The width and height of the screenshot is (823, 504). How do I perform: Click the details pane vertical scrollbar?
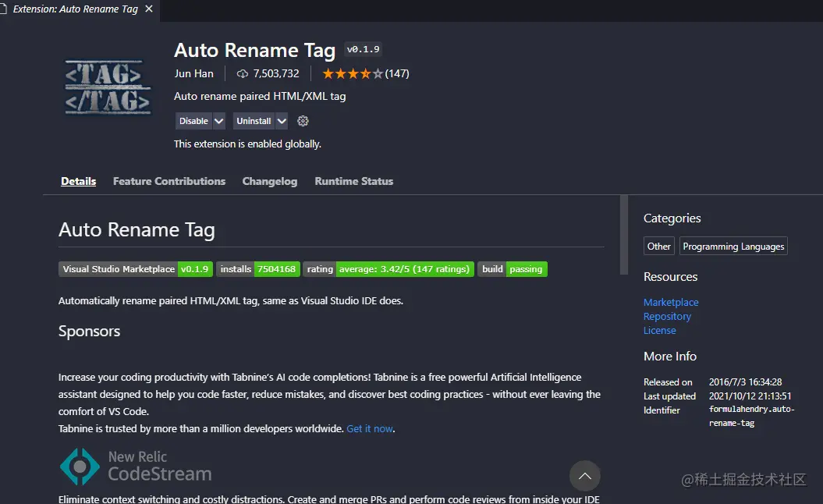coord(623,235)
